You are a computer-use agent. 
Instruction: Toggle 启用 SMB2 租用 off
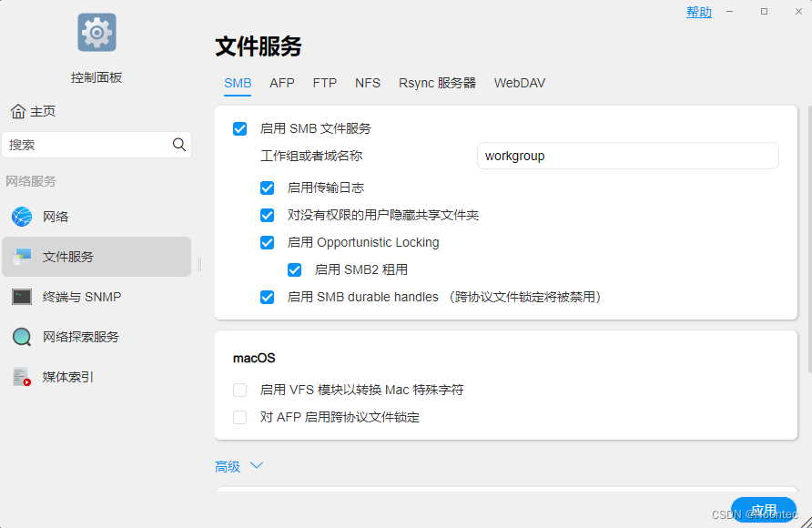coord(294,269)
